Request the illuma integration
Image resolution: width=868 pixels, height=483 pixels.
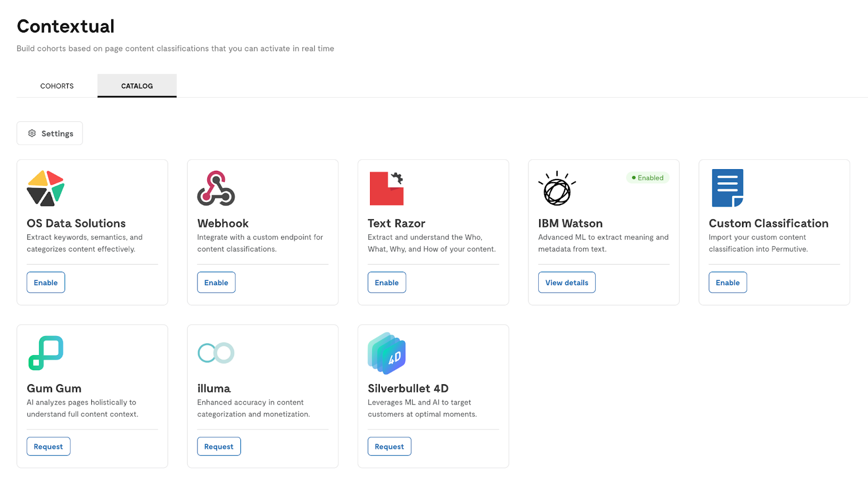click(x=219, y=447)
